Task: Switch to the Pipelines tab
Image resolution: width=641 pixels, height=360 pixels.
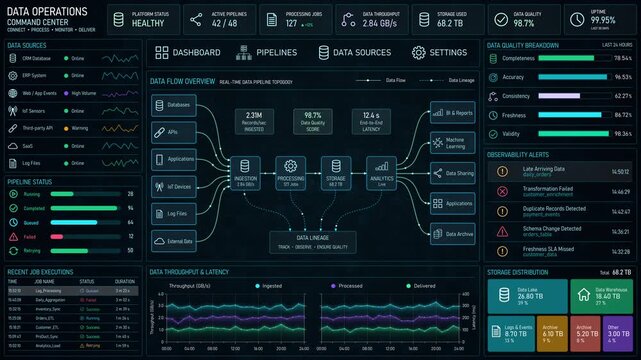Action: click(x=266, y=53)
